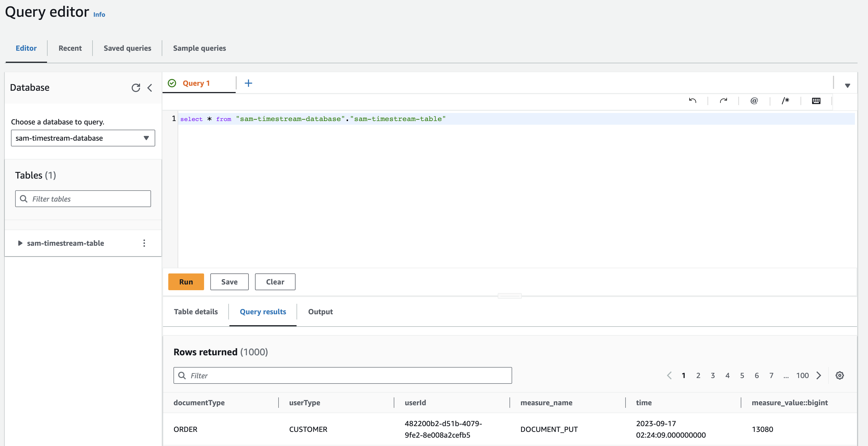Clear the query editor
This screenshot has width=868, height=446.
click(275, 282)
